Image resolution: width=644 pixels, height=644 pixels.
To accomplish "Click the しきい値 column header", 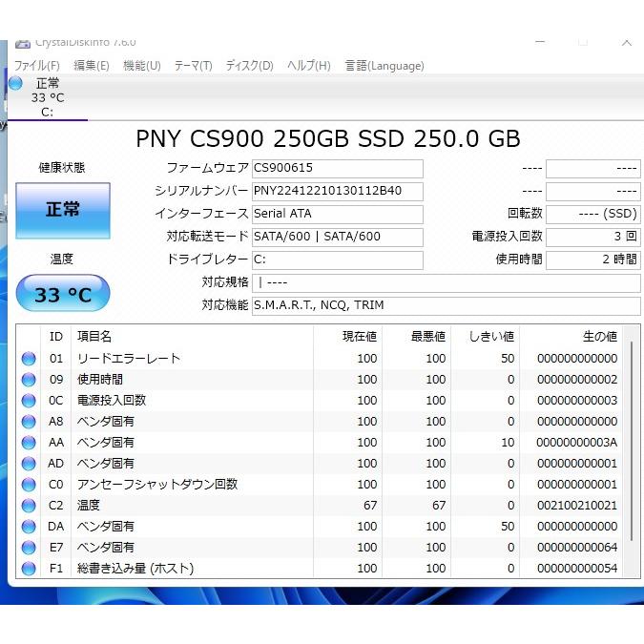I will pyautogui.click(x=486, y=337).
